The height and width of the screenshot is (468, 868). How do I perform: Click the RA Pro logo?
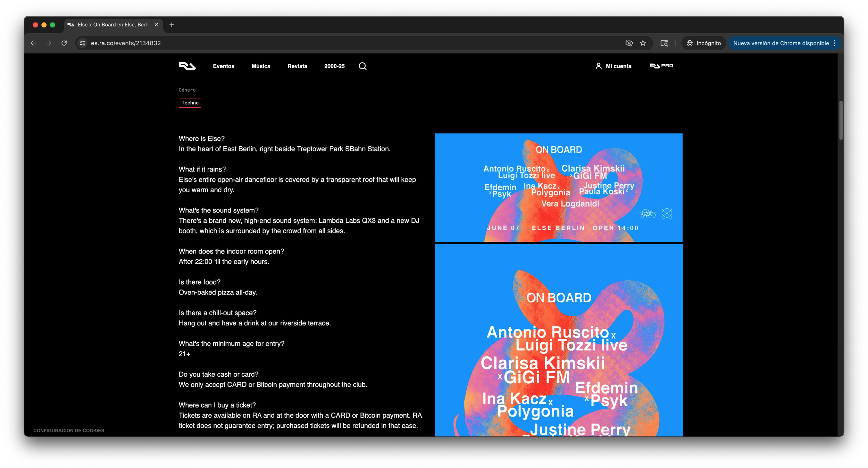point(661,66)
